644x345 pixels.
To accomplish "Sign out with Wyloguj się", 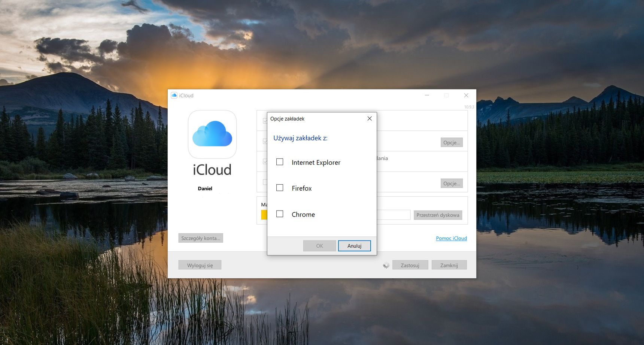I will (x=200, y=265).
